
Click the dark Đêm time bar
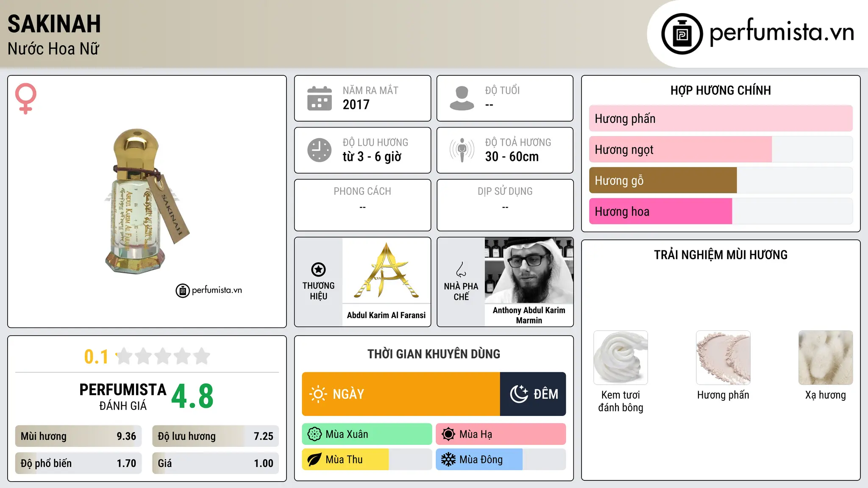point(533,394)
